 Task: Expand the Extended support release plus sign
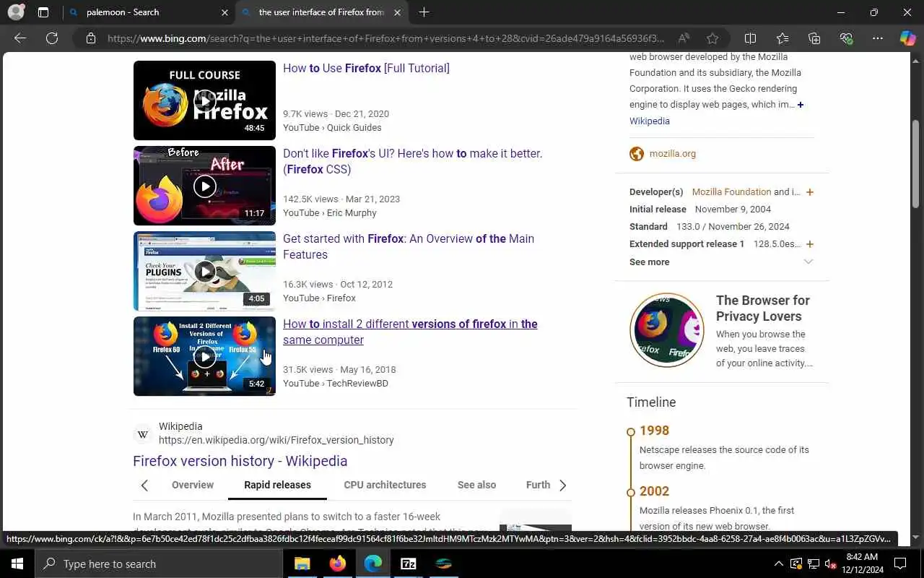click(810, 244)
